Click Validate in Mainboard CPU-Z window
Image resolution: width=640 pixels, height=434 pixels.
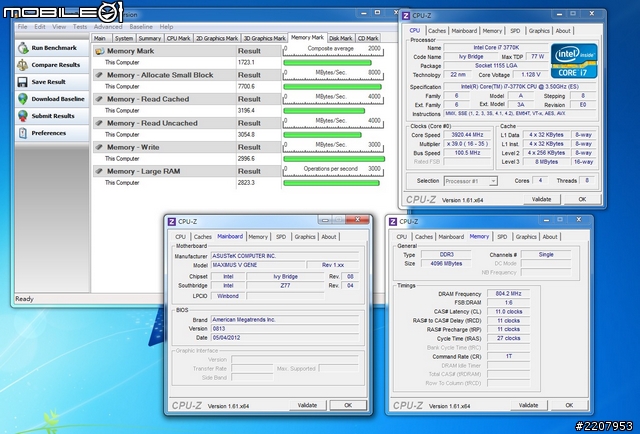point(307,405)
